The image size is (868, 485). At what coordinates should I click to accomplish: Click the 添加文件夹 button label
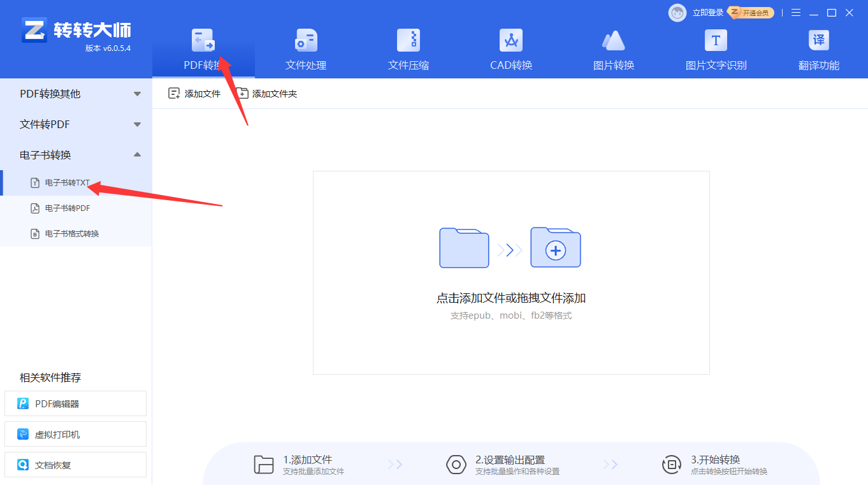pyautogui.click(x=275, y=94)
